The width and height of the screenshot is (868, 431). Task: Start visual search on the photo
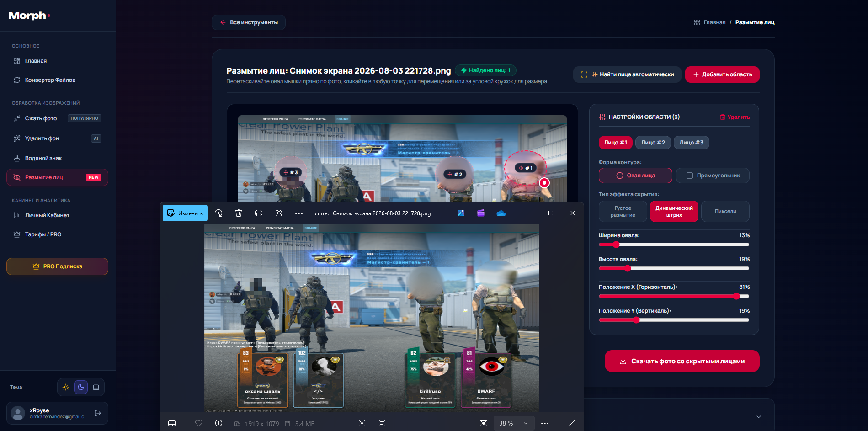tap(362, 423)
